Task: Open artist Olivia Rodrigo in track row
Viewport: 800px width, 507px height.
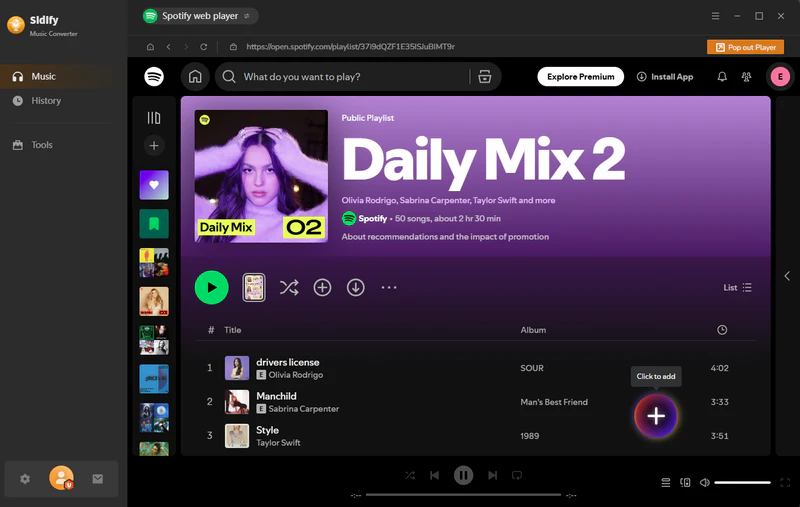Action: [296, 375]
